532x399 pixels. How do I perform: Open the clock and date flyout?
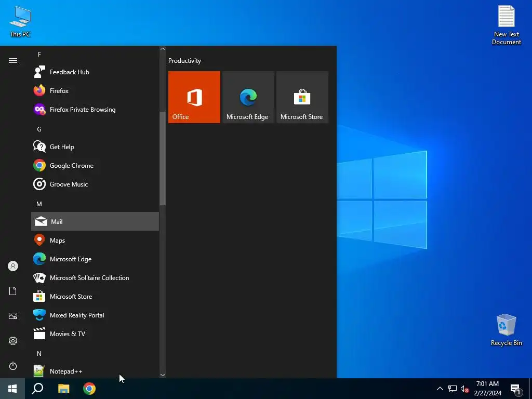(x=487, y=389)
